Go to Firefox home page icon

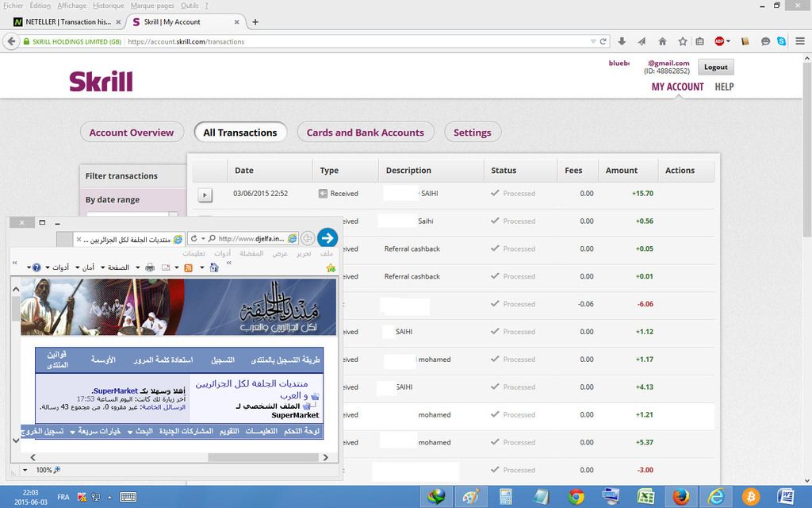[x=662, y=41]
